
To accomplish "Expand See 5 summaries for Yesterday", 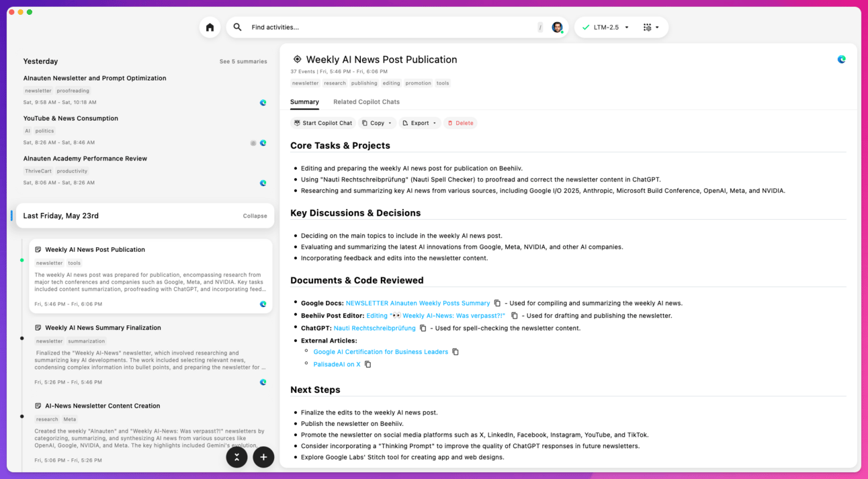I will 243,62.
